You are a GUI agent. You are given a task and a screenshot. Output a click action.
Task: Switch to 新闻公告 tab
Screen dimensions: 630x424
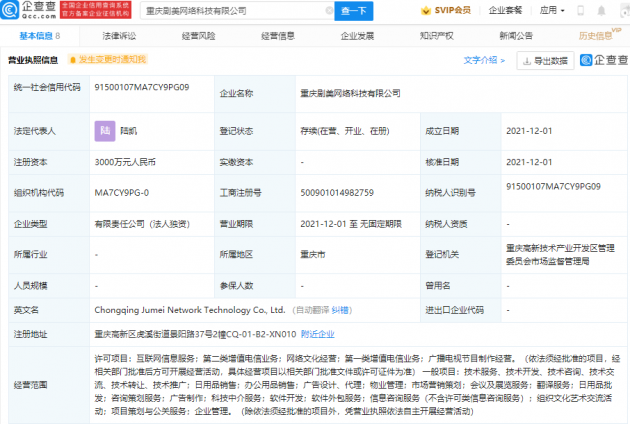pos(516,36)
